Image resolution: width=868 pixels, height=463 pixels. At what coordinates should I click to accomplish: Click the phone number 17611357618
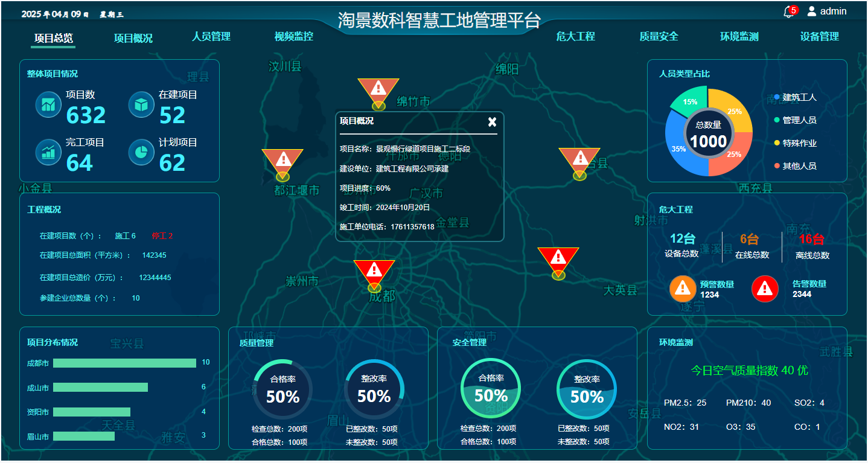412,227
